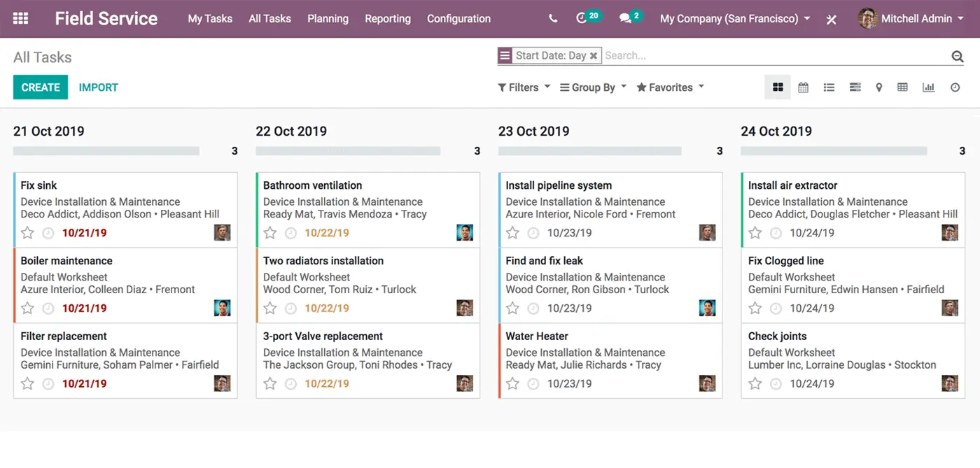This screenshot has height=468, width=980.
Task: Click the 21 Oct 2019 column progress bar
Action: [x=106, y=151]
